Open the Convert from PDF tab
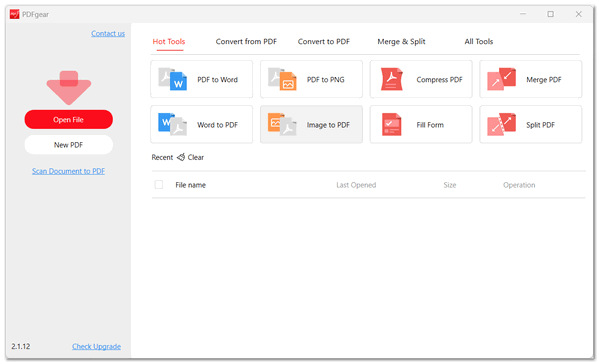Image resolution: width=599 pixels, height=364 pixels. pyautogui.click(x=246, y=41)
